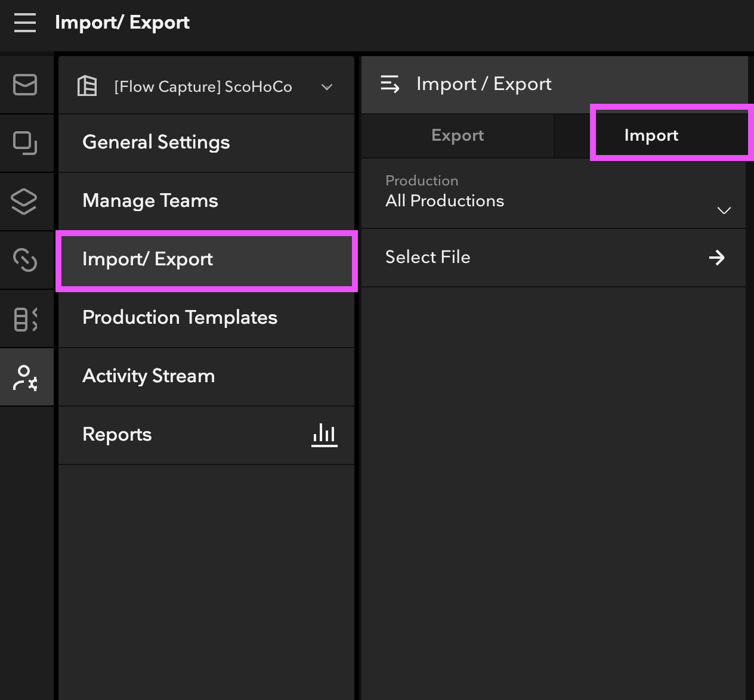Click the bar chart icon beside Reports
The height and width of the screenshot is (700, 754).
324,435
